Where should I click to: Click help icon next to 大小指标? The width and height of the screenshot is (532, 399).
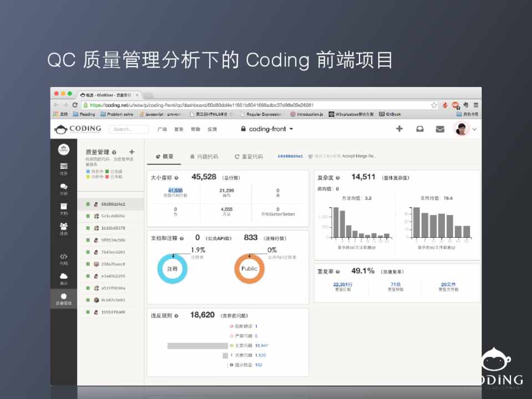176,178
